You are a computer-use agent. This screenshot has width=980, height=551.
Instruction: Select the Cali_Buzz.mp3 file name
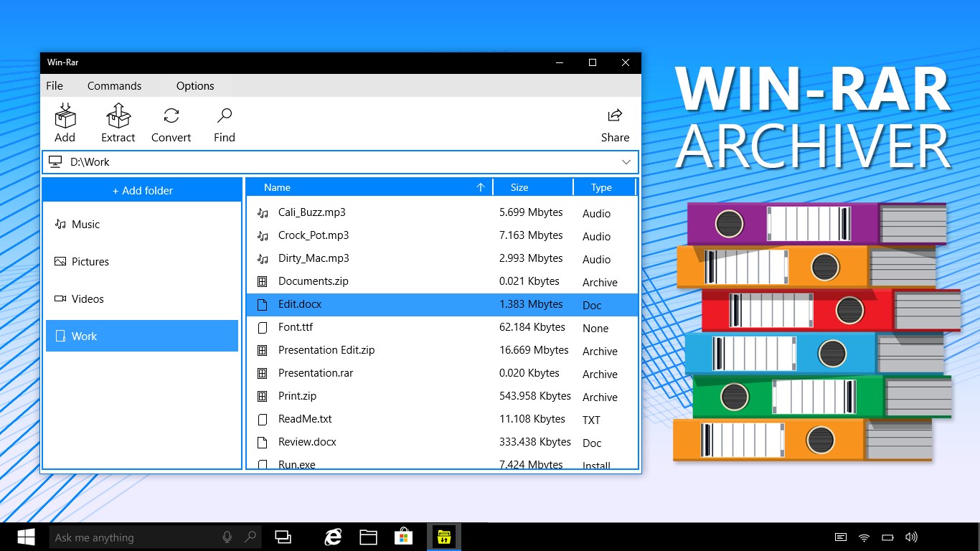pos(312,212)
